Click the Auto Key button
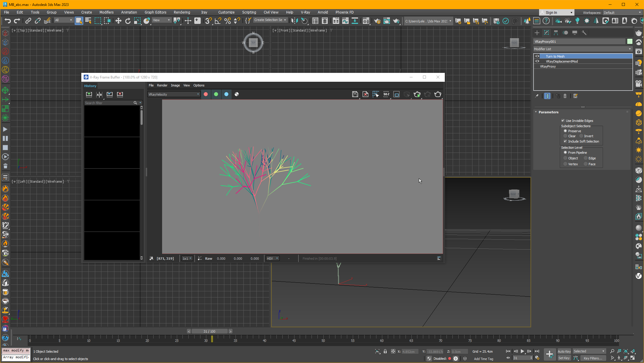 (x=564, y=351)
